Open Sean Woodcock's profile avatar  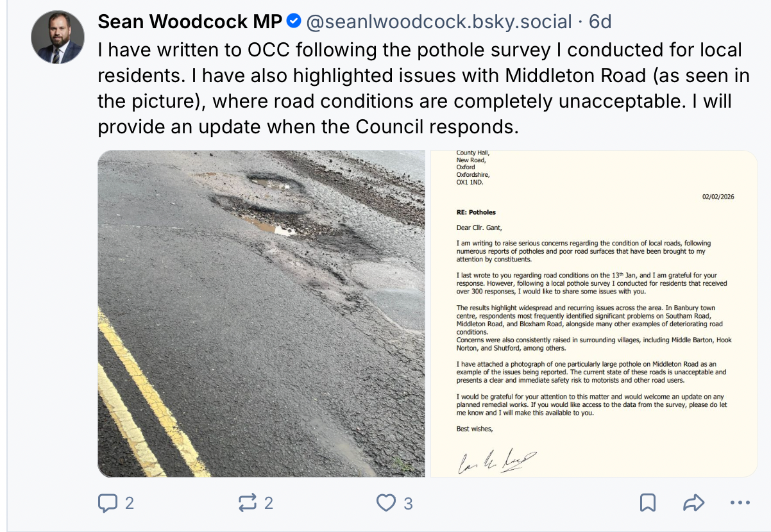click(58, 37)
